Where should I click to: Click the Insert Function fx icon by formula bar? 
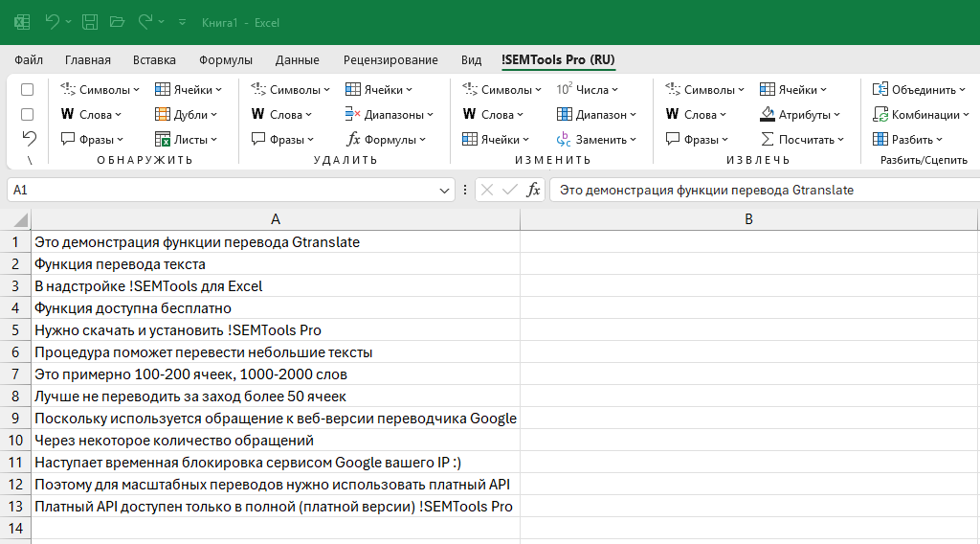pos(533,190)
